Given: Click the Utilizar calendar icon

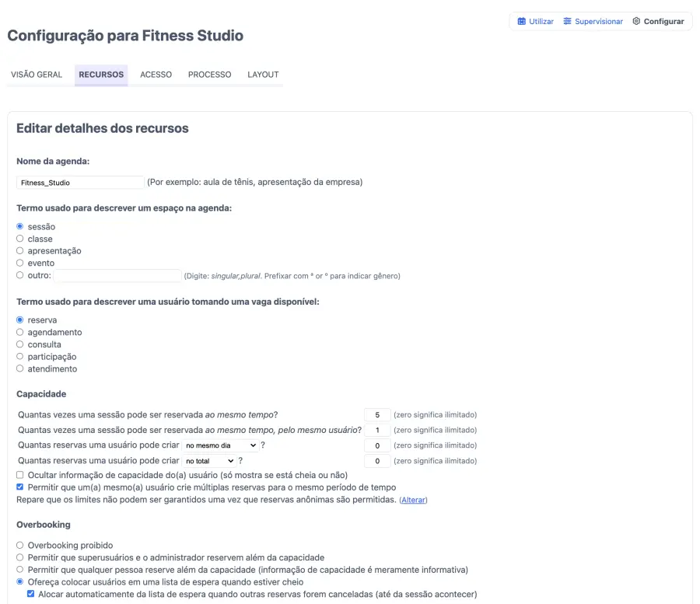Looking at the screenshot, I should tap(521, 22).
